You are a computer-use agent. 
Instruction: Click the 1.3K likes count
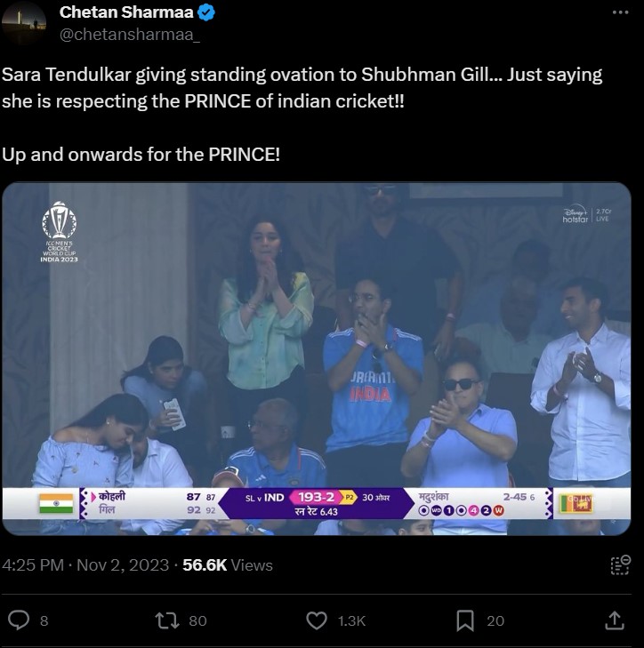click(x=352, y=620)
